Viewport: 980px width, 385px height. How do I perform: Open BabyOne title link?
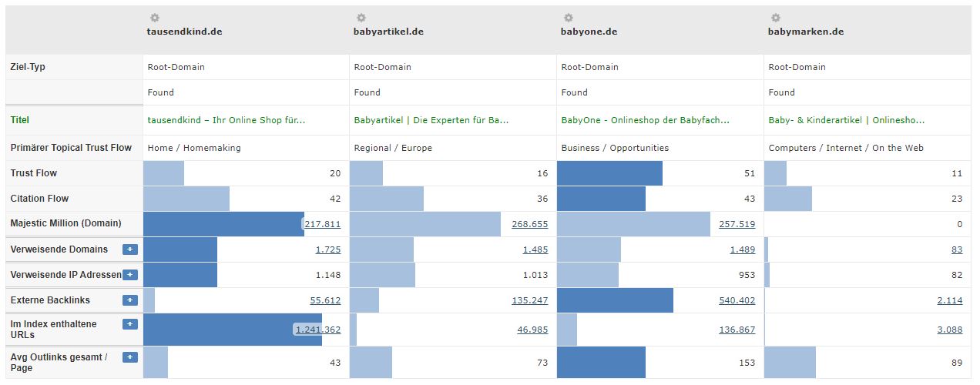(646, 120)
